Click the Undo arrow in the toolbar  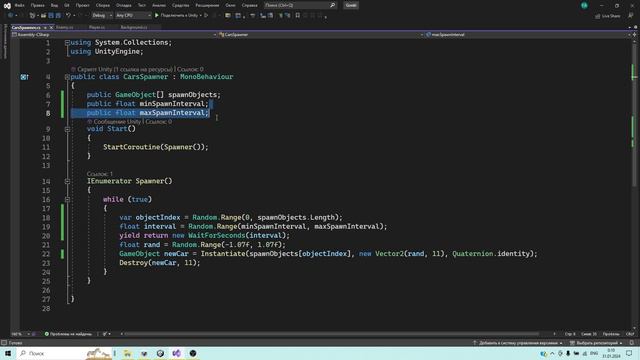click(68, 15)
